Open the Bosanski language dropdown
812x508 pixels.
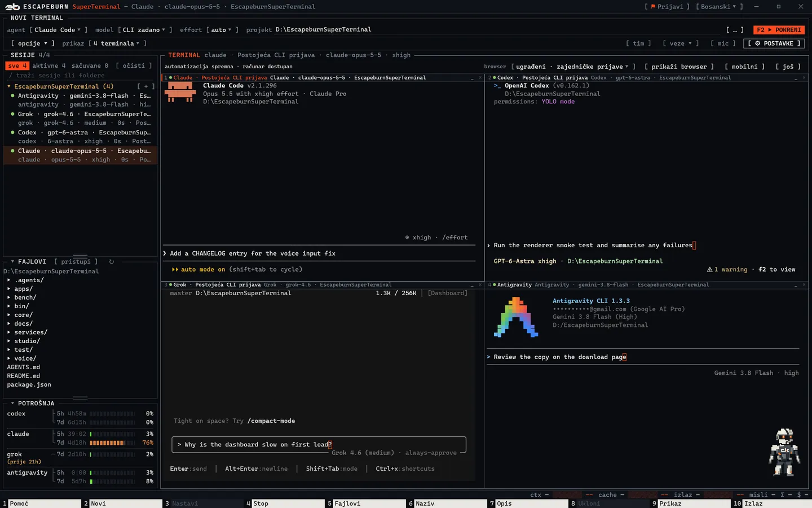(719, 7)
